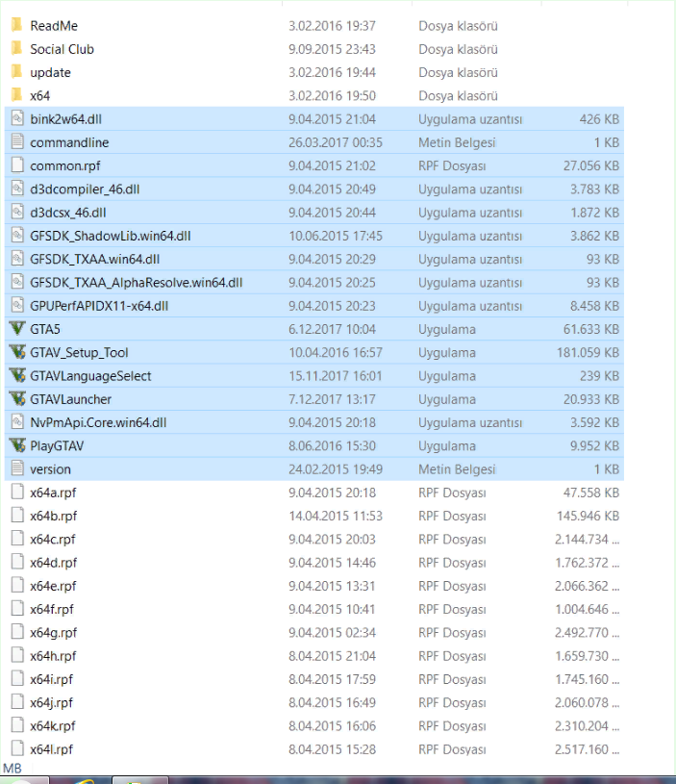Click the x64g.rpf file icon
This screenshot has width=676, height=784.
(17, 632)
